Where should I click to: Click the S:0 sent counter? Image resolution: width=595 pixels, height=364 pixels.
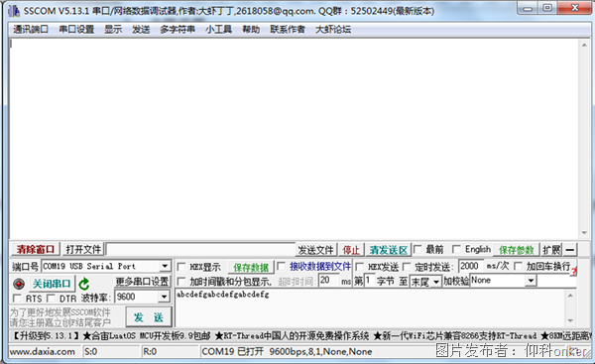click(x=90, y=352)
